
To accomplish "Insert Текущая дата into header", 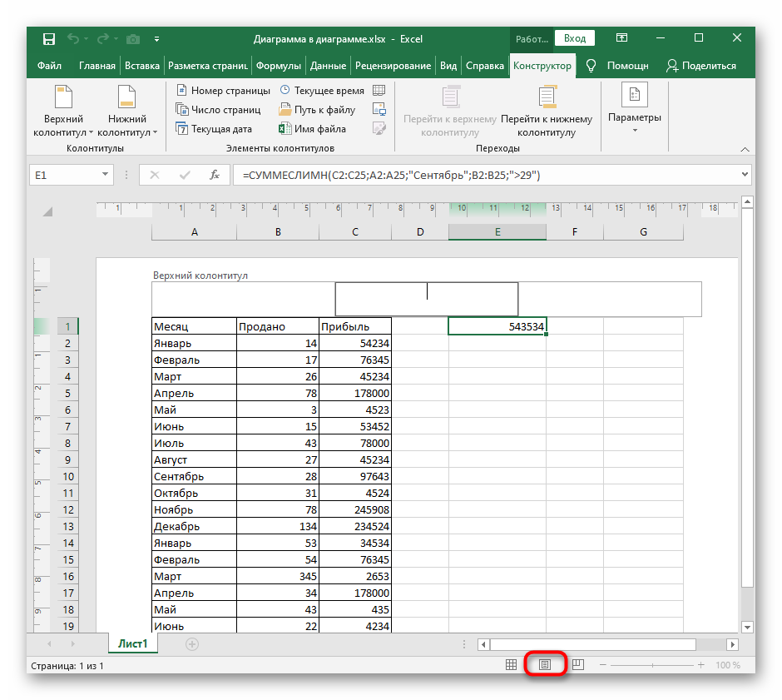I will coord(214,129).
